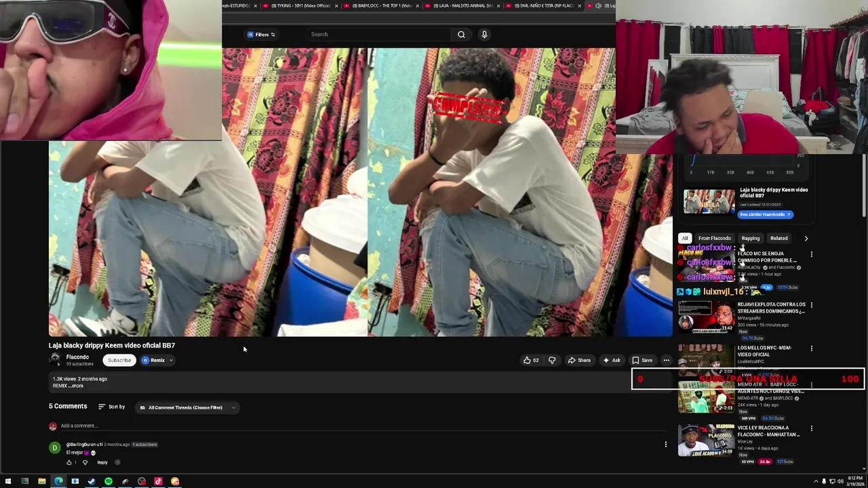Click the "5 Comments" heading
This screenshot has width=868, height=488.
[x=68, y=407]
